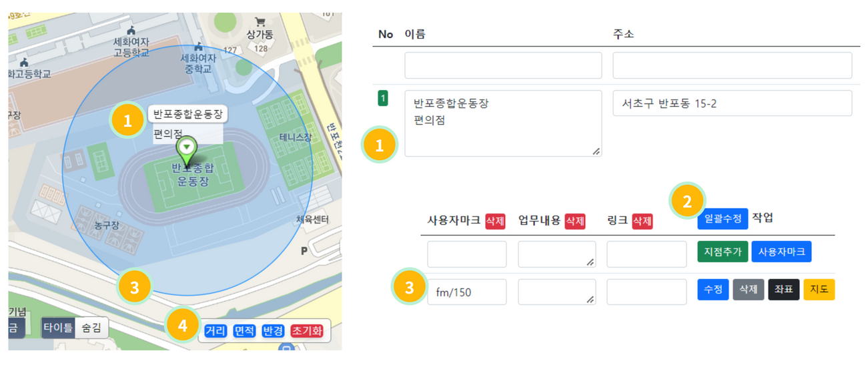Click the 사용자마크 field containing fm/150
The height and width of the screenshot is (365, 868).
[466, 292]
